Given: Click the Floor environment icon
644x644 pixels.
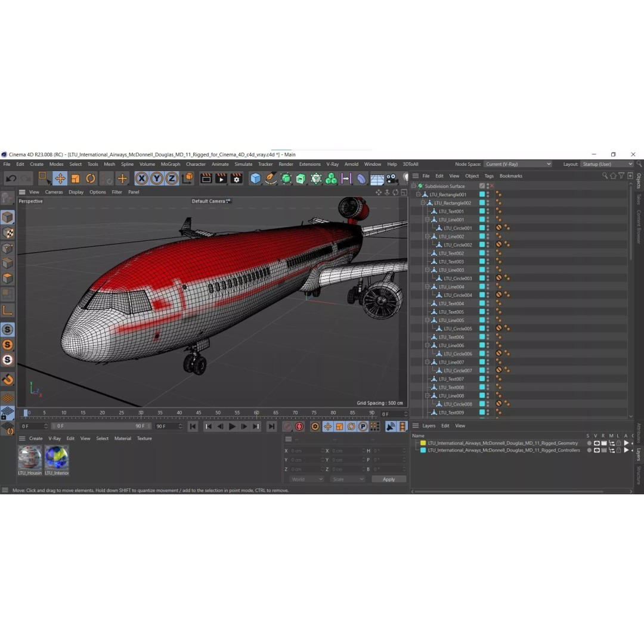Looking at the screenshot, I should click(377, 178).
